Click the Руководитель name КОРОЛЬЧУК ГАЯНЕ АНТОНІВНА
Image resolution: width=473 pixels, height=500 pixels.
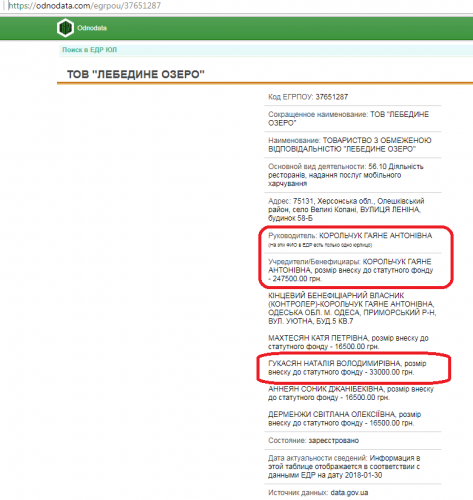[x=376, y=236]
